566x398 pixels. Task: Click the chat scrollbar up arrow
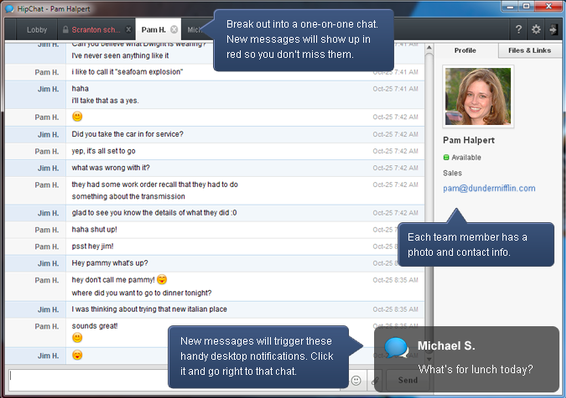(x=429, y=48)
